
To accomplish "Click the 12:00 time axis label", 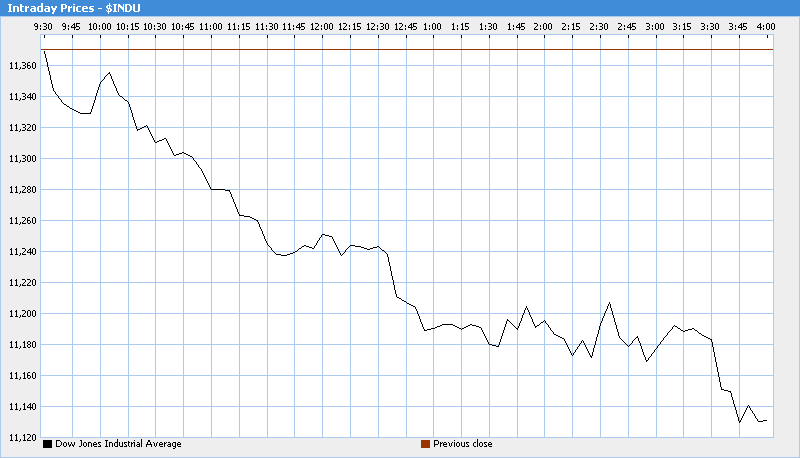I will click(x=322, y=25).
